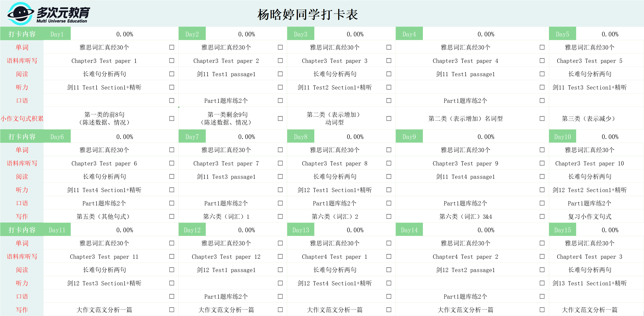Tick Day9 第六类（词汇）3&4 checkbox
This screenshot has height=316, width=644.
pyautogui.click(x=542, y=217)
